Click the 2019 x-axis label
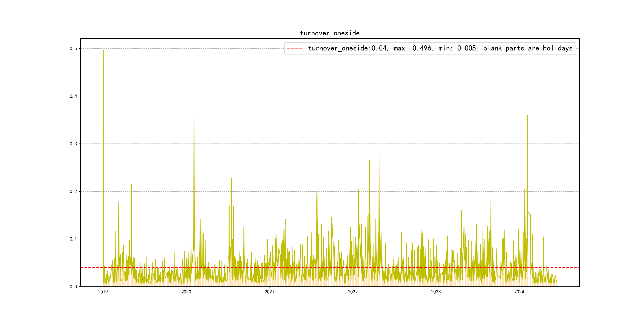The width and height of the screenshot is (644, 322). click(103, 292)
